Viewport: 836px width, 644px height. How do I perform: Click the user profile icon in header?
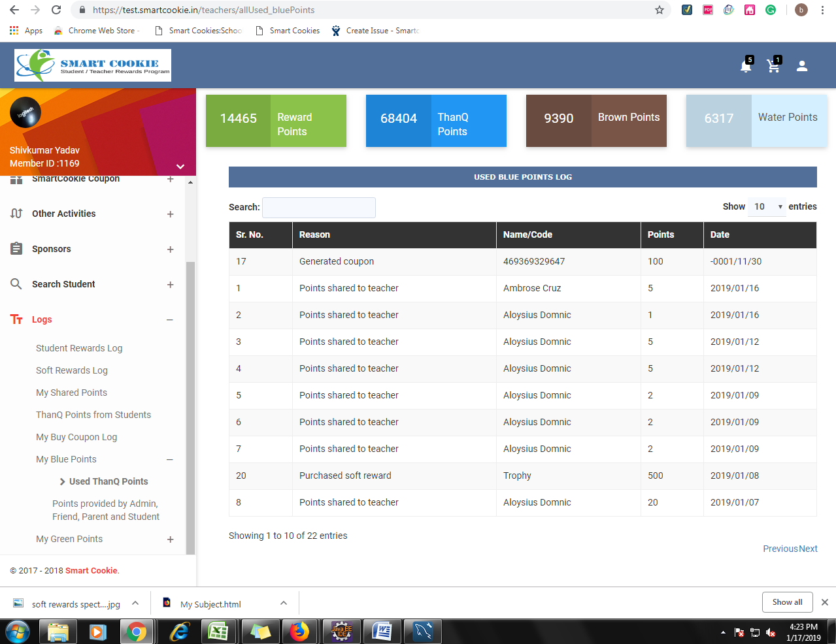tap(802, 66)
